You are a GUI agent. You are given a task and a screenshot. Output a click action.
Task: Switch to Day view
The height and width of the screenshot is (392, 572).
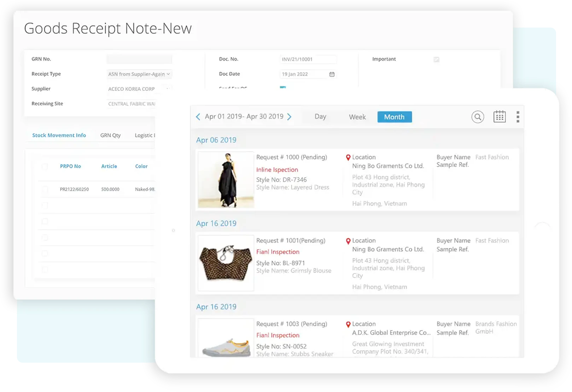pyautogui.click(x=320, y=117)
